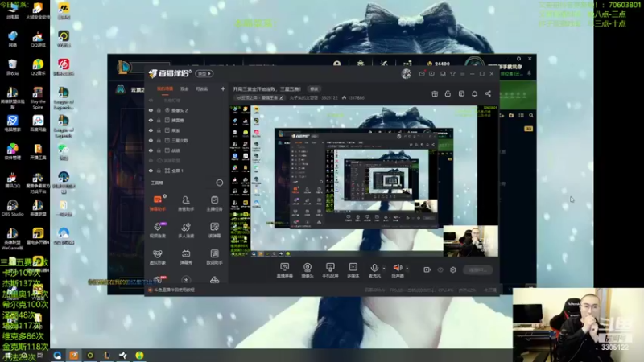Open speaker dropdown arrow
Viewport: 644px width, 362px height.
pyautogui.click(x=407, y=269)
